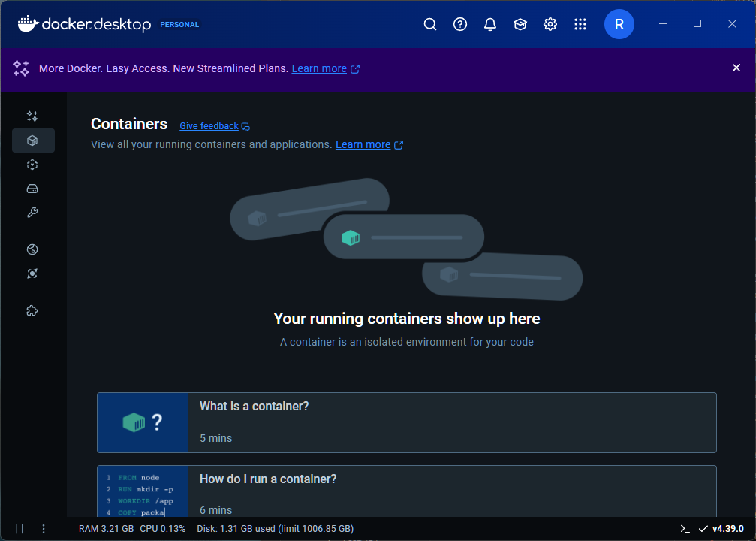Viewport: 756px width, 541px height.
Task: Select the Containers section in the sidebar
Action: click(x=32, y=141)
